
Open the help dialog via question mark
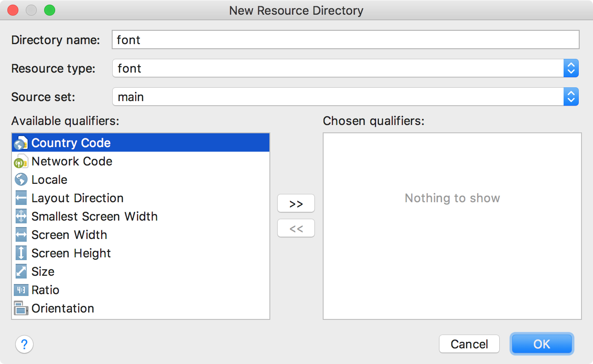pyautogui.click(x=24, y=344)
